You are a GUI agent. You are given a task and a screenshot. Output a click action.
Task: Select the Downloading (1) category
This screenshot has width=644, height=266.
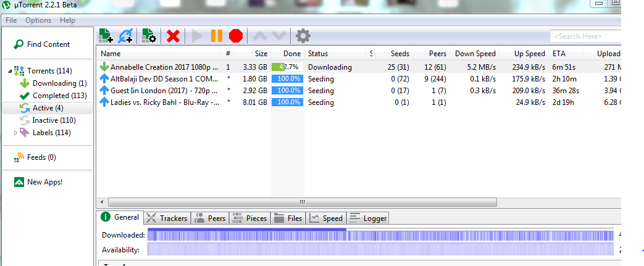click(54, 83)
